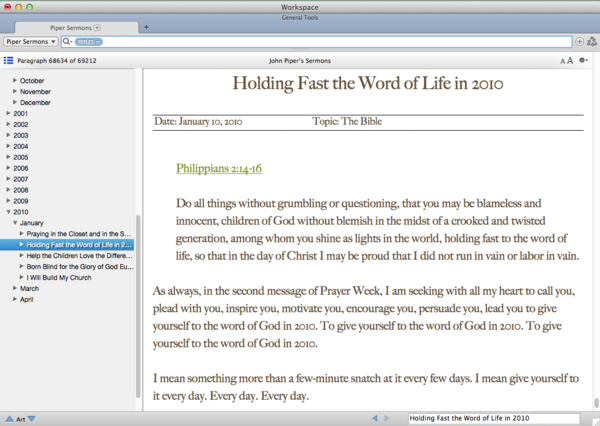Open the Piper Sermons module selector
The image size is (600, 426).
tap(31, 41)
